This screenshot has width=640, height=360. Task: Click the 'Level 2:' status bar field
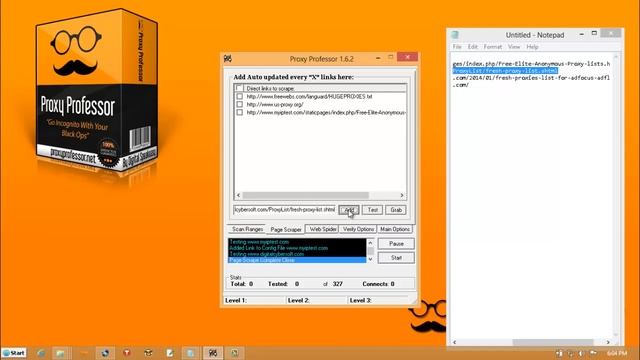point(317,300)
